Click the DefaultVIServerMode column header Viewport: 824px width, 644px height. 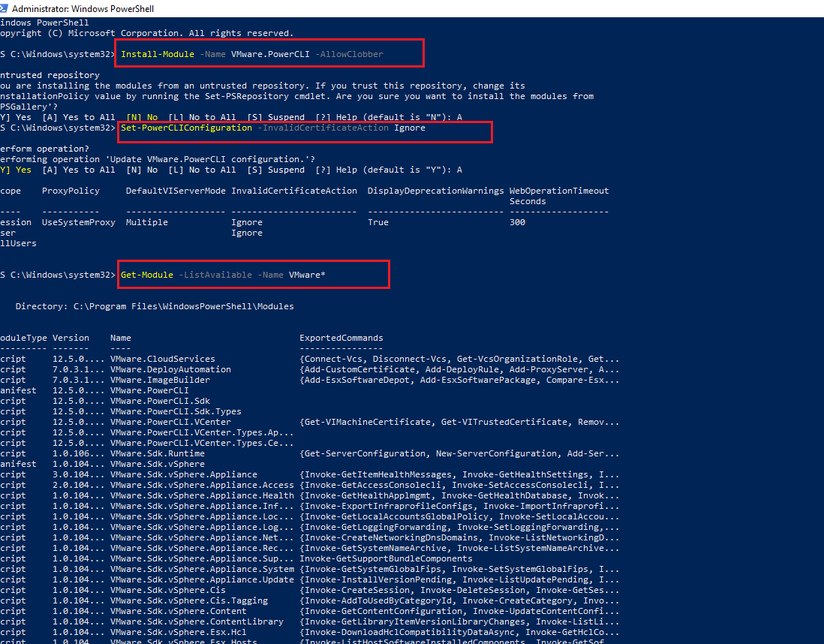[176, 191]
